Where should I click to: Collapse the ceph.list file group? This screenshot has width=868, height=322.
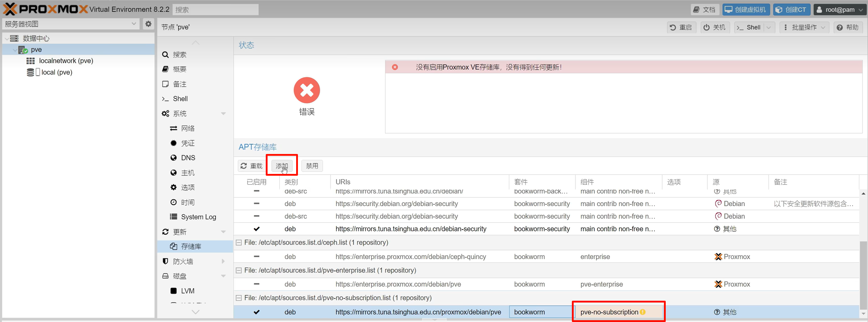(x=239, y=243)
